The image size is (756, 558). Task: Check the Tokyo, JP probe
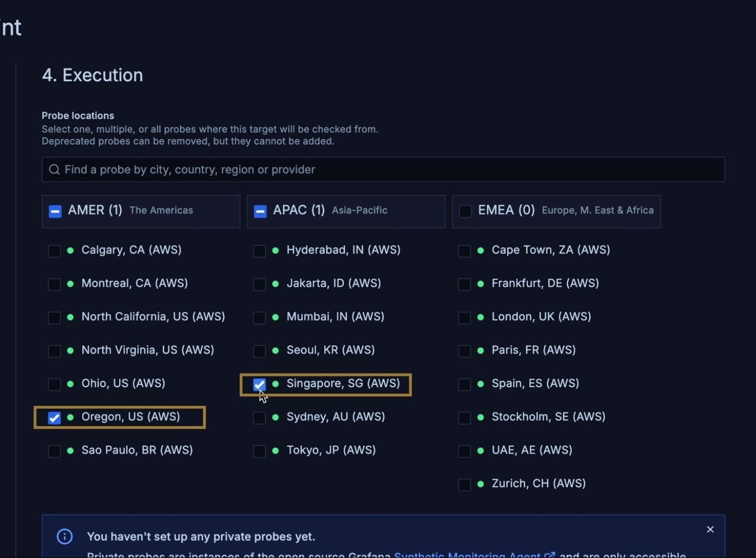(259, 451)
